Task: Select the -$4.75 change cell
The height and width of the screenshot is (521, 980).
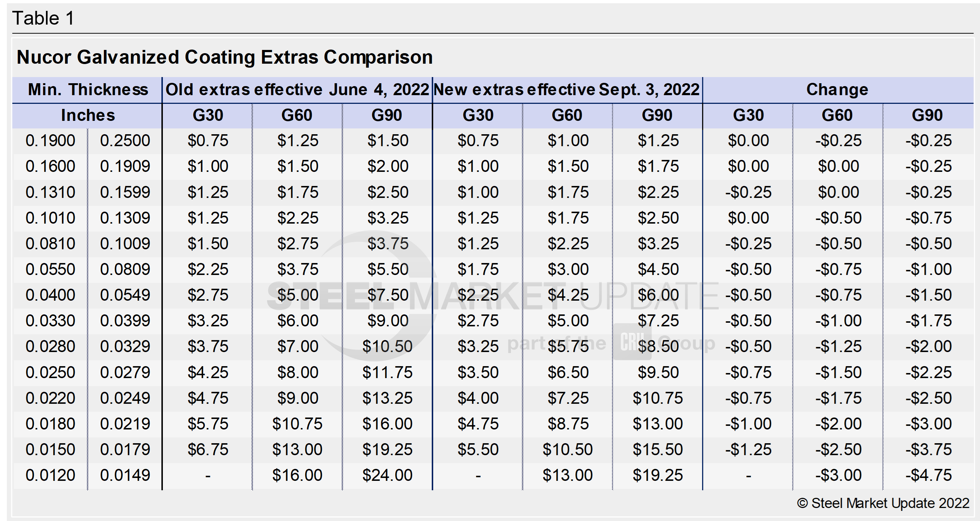Action: click(x=928, y=475)
